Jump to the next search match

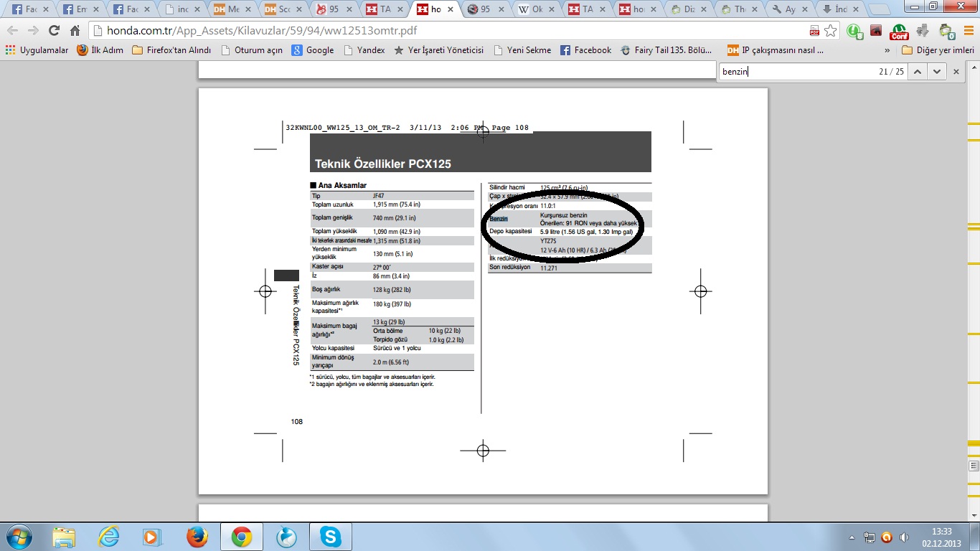click(x=936, y=71)
